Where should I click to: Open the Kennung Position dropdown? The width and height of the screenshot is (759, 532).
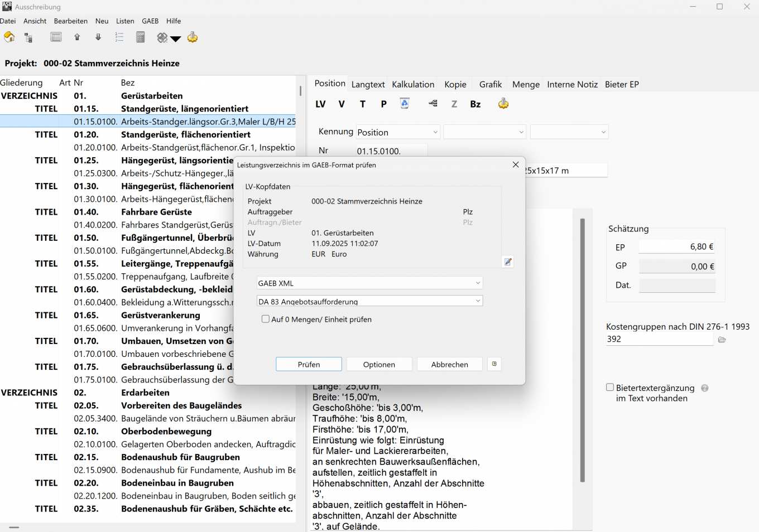[398, 132]
